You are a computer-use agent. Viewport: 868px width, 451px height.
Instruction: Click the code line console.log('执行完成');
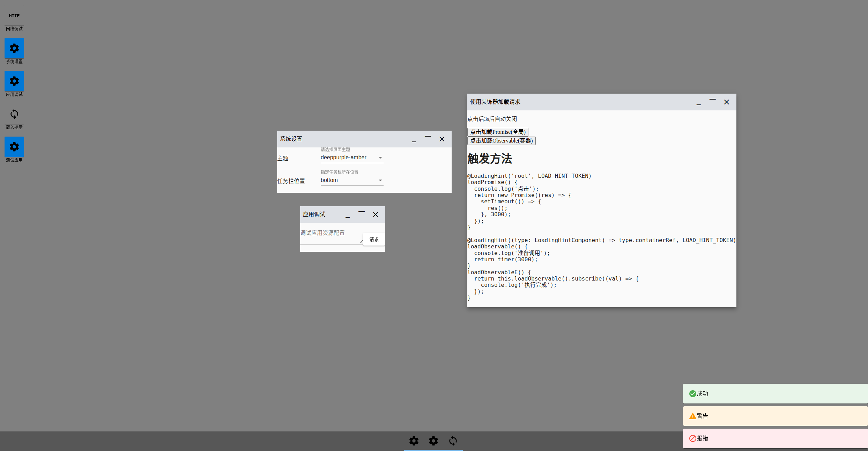(x=519, y=285)
